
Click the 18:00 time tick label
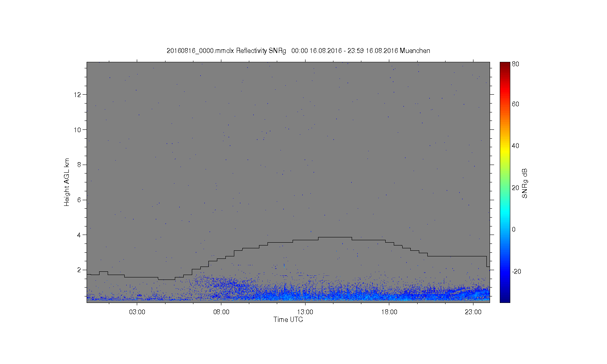tap(389, 312)
